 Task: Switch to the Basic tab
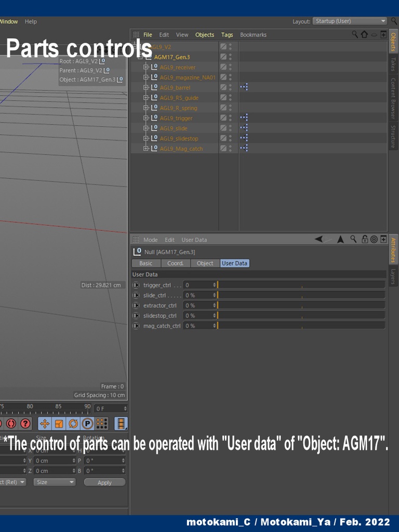click(146, 263)
